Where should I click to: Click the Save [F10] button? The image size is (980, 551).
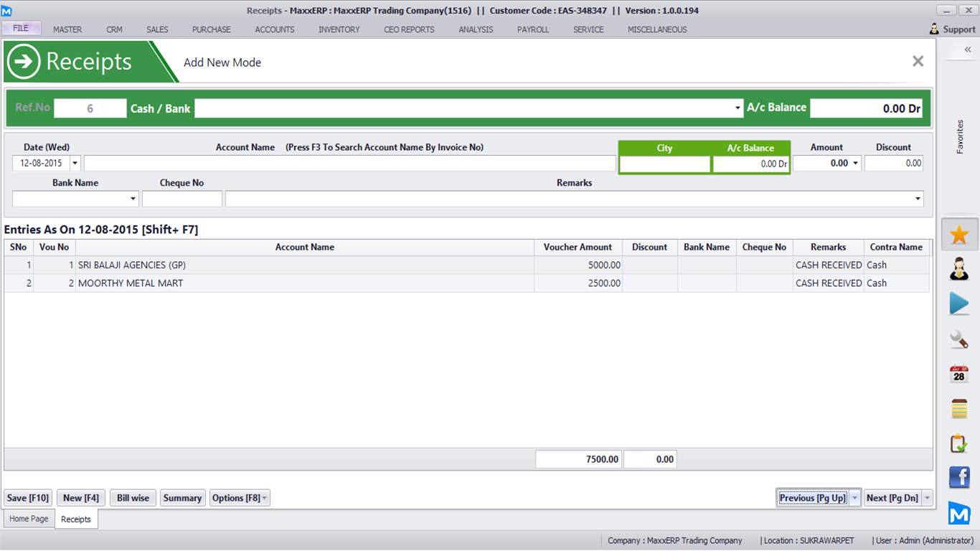(28, 498)
